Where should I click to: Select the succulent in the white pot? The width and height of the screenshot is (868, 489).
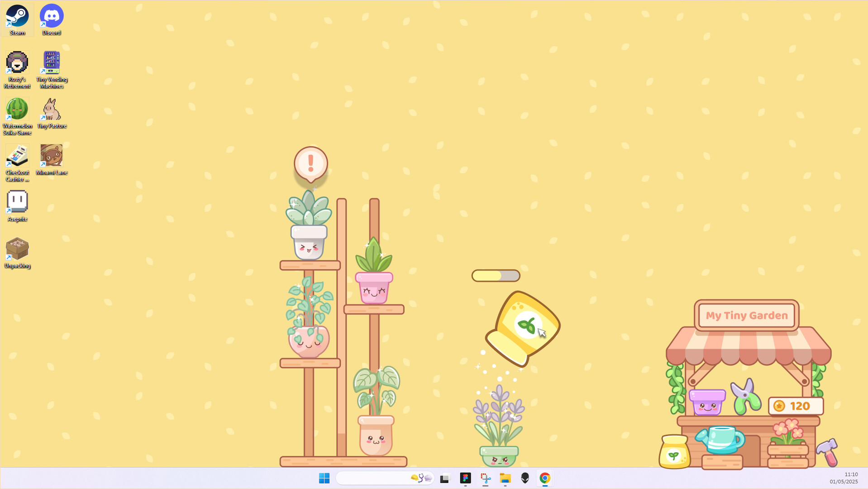coord(309,225)
